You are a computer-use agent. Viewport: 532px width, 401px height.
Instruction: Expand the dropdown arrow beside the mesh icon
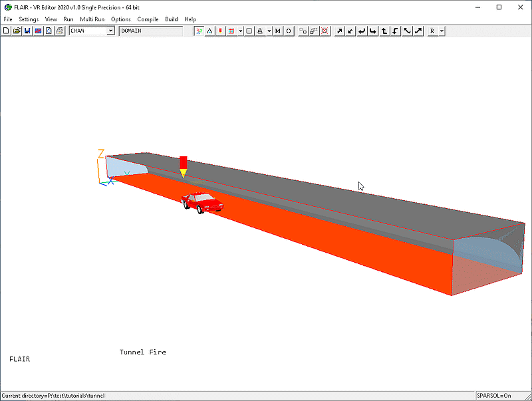[x=239, y=31]
